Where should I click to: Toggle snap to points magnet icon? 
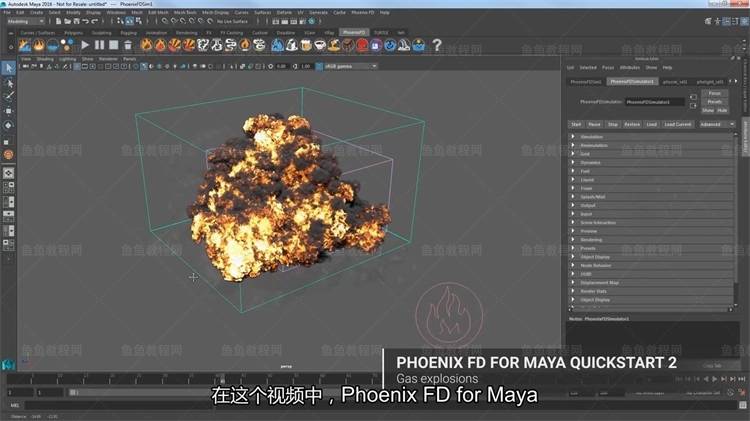point(183,21)
